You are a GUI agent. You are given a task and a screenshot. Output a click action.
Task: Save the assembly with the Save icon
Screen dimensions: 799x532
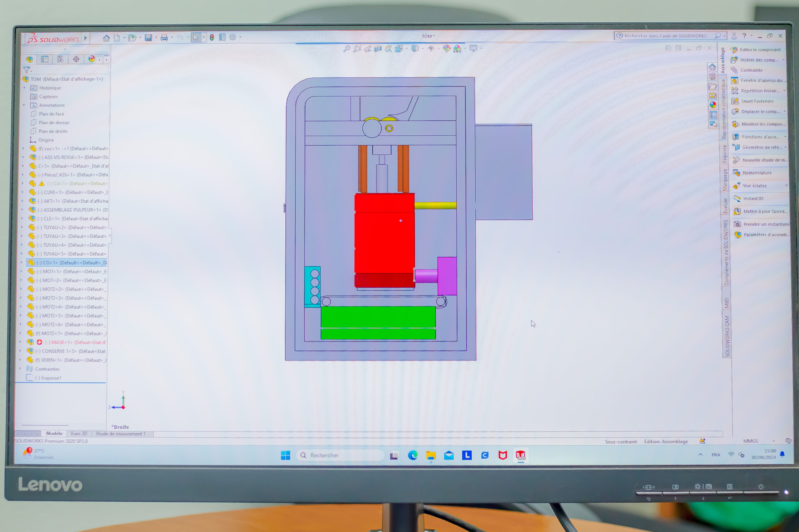(x=148, y=38)
